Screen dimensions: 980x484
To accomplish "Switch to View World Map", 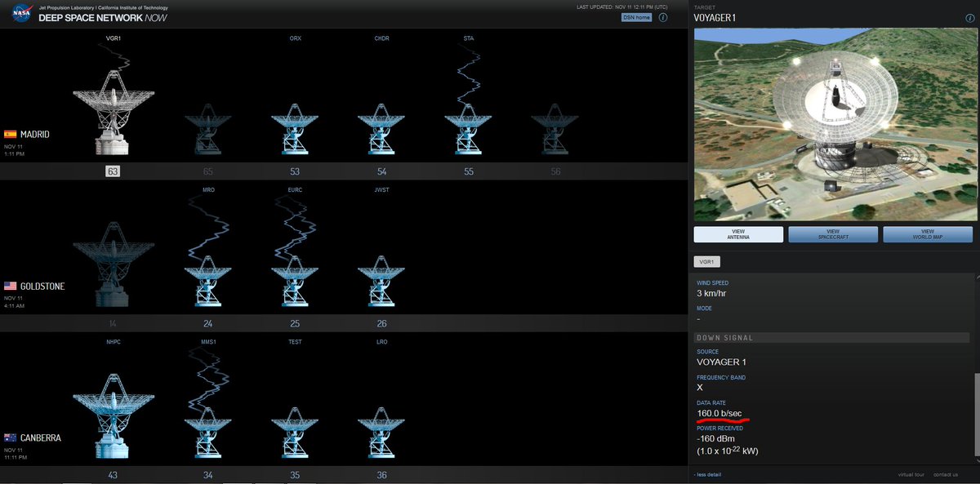I will [927, 234].
